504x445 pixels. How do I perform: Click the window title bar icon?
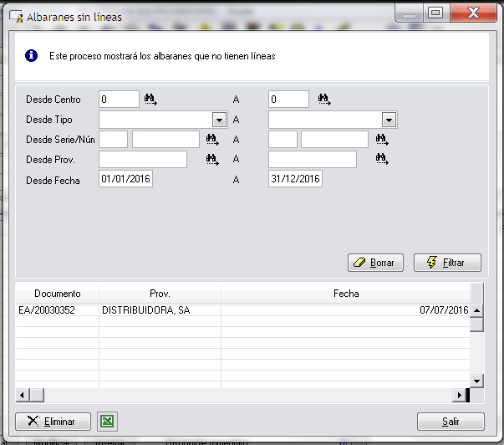point(16,17)
